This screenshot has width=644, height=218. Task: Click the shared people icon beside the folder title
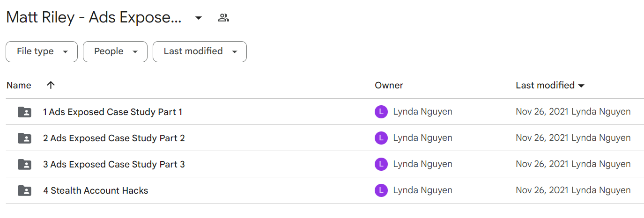point(223,18)
